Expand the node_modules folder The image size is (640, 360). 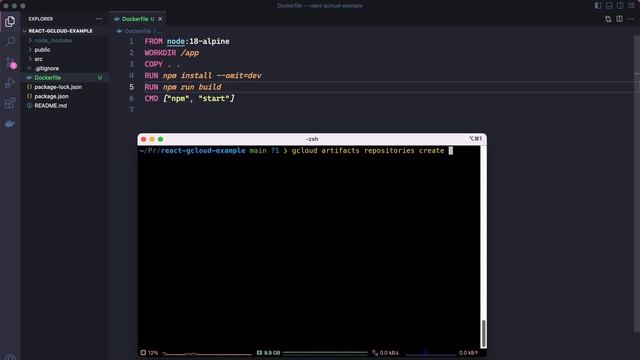(53, 40)
